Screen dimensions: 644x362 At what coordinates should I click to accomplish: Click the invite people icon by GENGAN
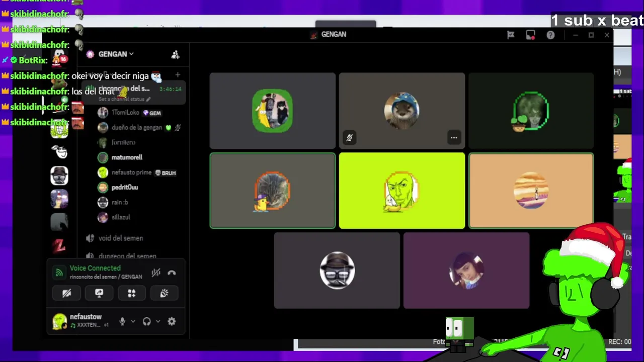(x=175, y=55)
